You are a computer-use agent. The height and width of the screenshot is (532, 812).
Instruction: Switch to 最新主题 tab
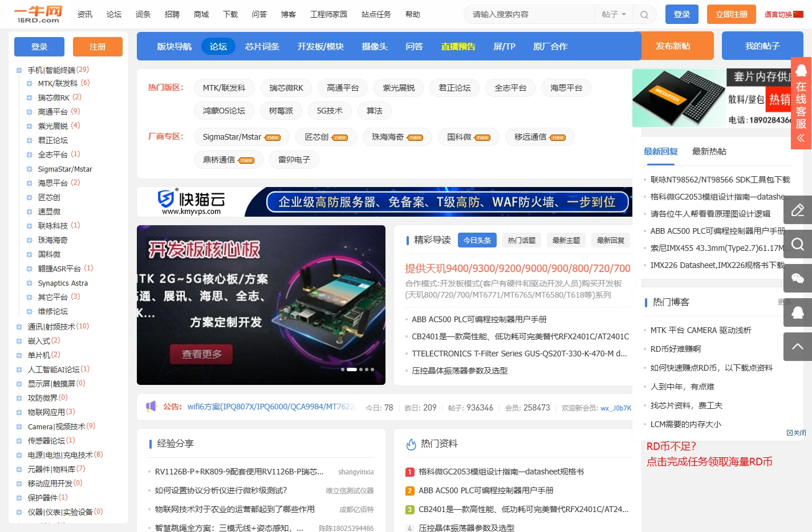click(566, 241)
